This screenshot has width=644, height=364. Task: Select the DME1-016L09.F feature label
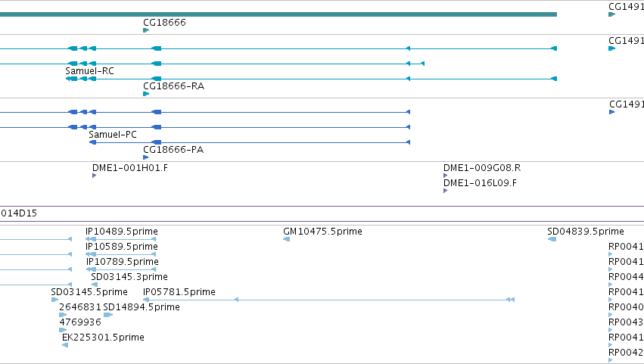(480, 183)
